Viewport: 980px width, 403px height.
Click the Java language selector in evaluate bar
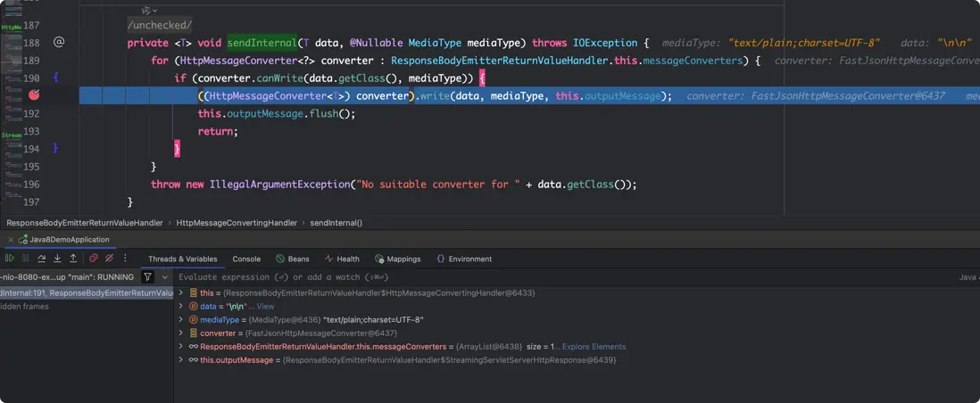pos(968,276)
